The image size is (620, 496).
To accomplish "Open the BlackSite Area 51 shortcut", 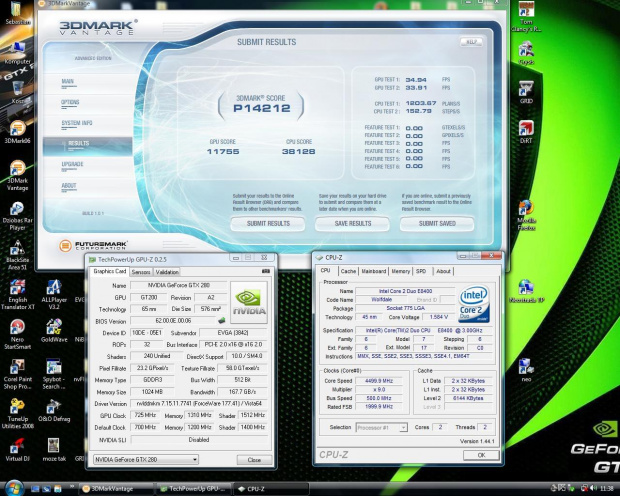I will [x=17, y=255].
